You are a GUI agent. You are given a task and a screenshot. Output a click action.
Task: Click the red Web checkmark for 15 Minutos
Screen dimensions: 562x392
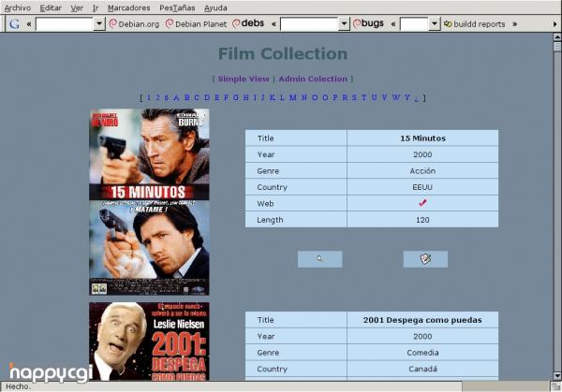[422, 202]
